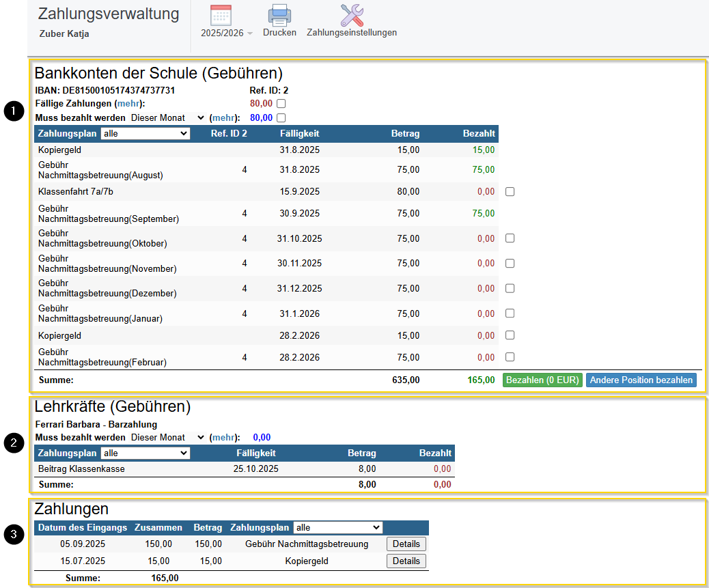Open Zahlungsplan dropdown in Bankkonten section
This screenshot has width=709, height=588.
tap(145, 134)
